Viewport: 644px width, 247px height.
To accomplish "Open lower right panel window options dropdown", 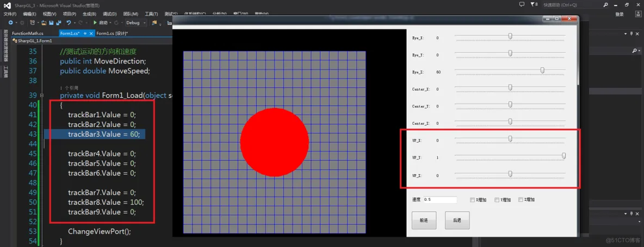I will tap(626, 213).
